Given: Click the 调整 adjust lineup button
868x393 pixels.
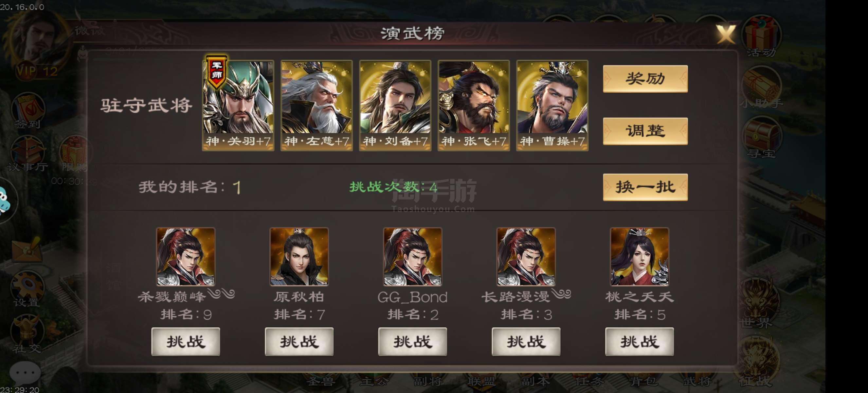Looking at the screenshot, I should 645,131.
